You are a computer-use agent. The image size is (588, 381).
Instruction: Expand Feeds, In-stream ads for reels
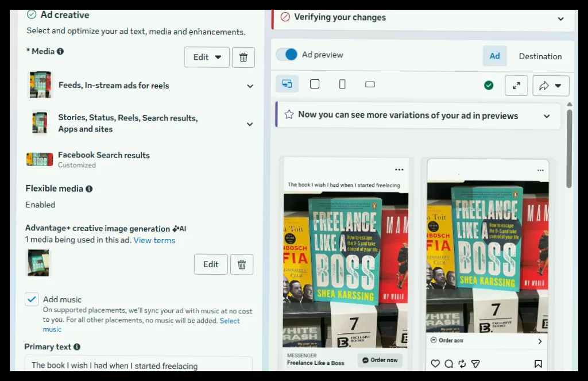click(250, 86)
